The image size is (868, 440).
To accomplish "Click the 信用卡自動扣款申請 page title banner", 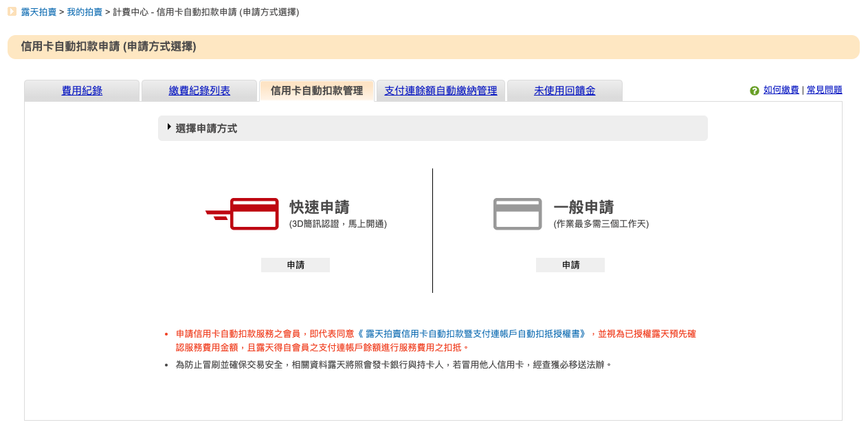I will pyautogui.click(x=109, y=47).
